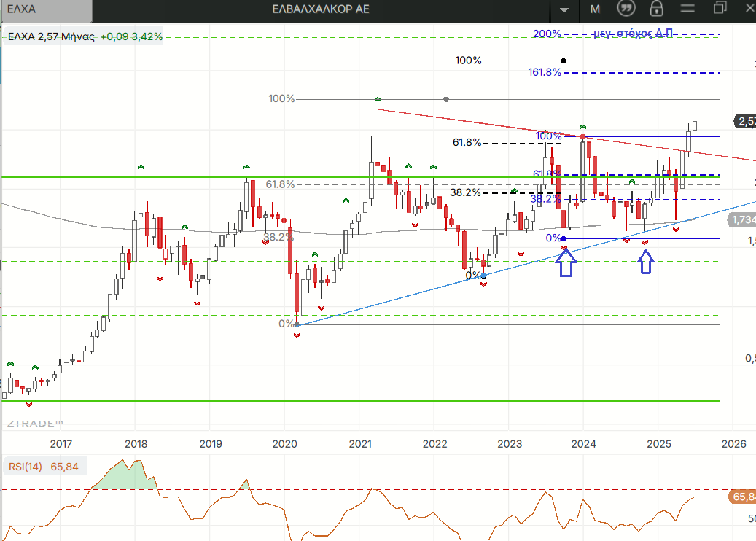Click the ΕΛΧΑ 2,57 Μήνας chart legend

coord(51,36)
